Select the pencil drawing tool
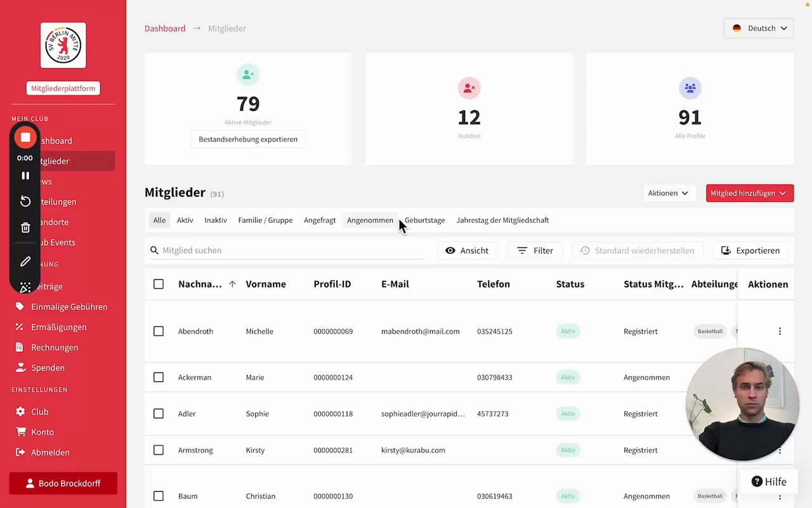The height and width of the screenshot is (508, 812). click(25, 262)
